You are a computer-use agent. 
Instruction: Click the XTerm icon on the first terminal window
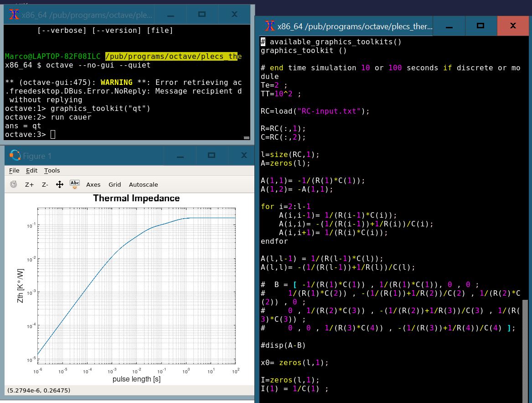(x=14, y=14)
